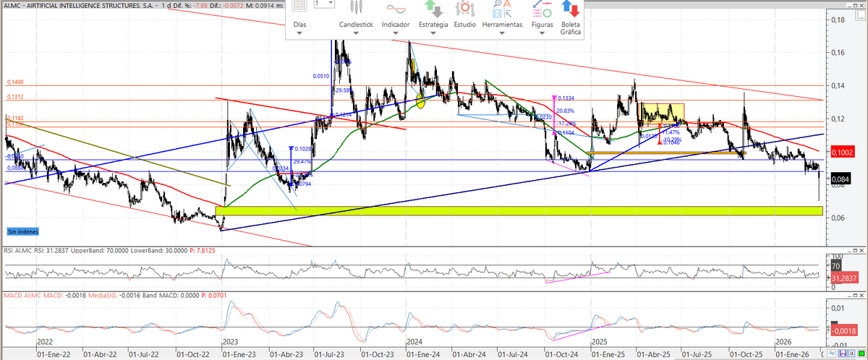Open the Estudio tool icon
Viewport: 868px width, 360px height.
(x=465, y=8)
